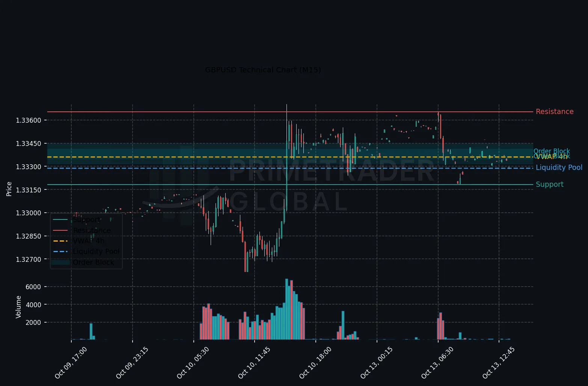
Task: Click the PRIMETRADER watermark text
Action: 332,171
